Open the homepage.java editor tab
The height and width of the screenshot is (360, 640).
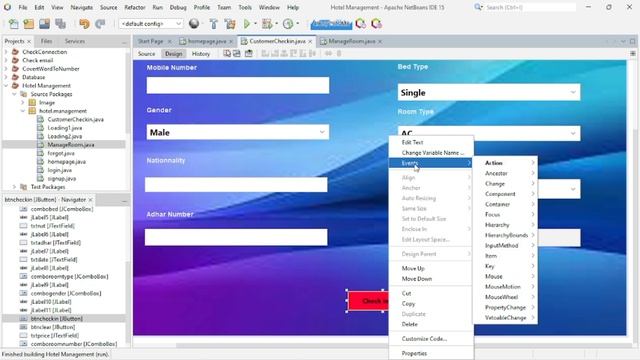(207, 41)
